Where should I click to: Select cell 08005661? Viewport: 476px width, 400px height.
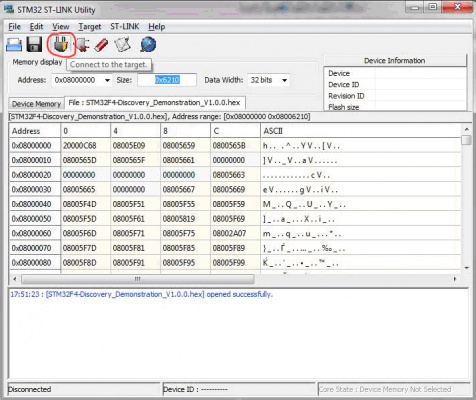pos(185,160)
